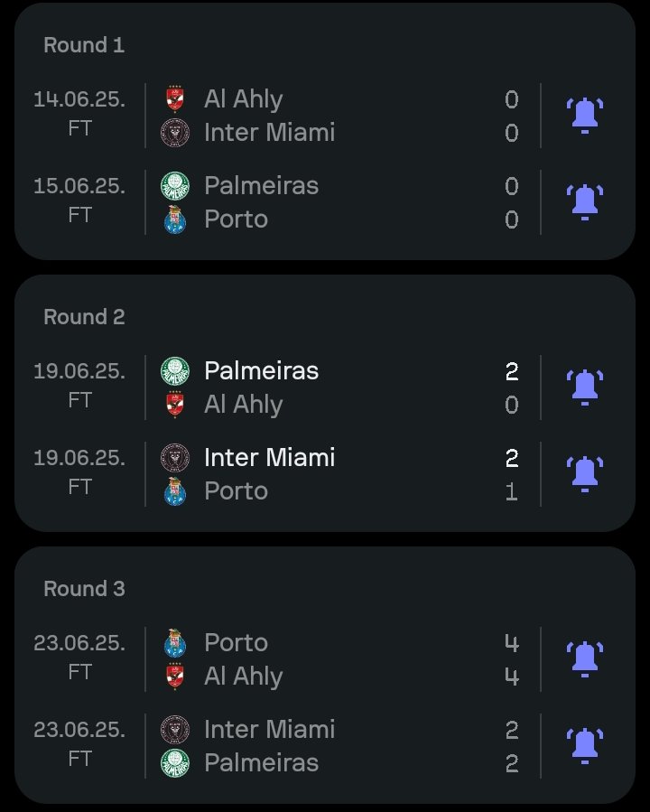Select the Round 2 header
The image size is (650, 812).
tap(84, 317)
